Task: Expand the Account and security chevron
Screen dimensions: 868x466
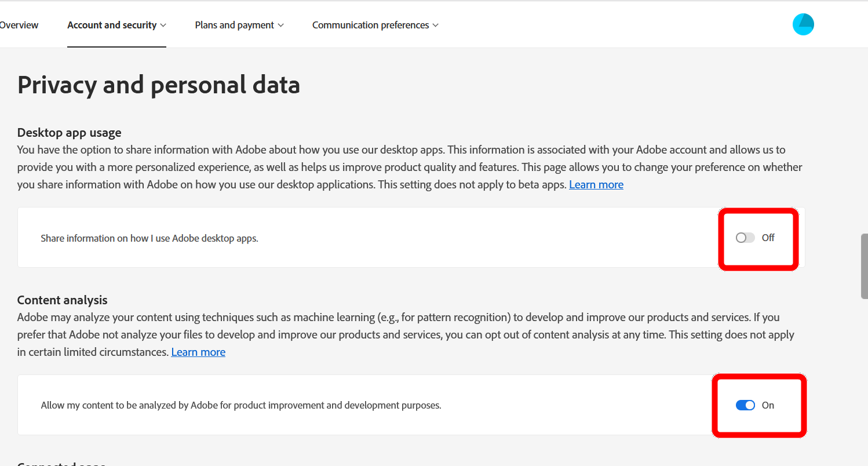Action: point(164,25)
